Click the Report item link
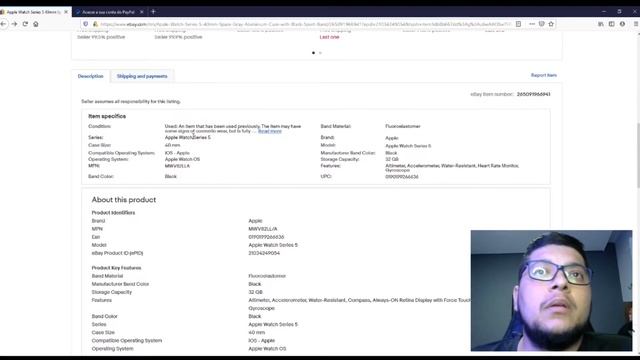Image resolution: width=640 pixels, height=360 pixels. coord(544,75)
